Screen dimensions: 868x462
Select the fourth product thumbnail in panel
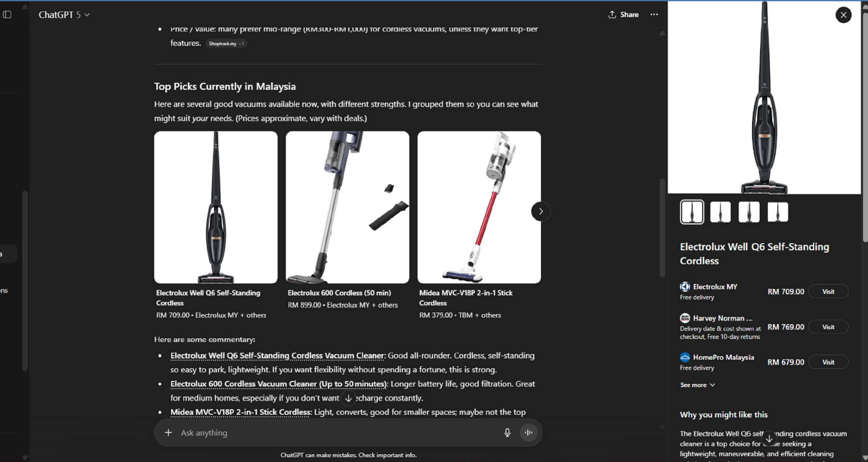pos(778,212)
